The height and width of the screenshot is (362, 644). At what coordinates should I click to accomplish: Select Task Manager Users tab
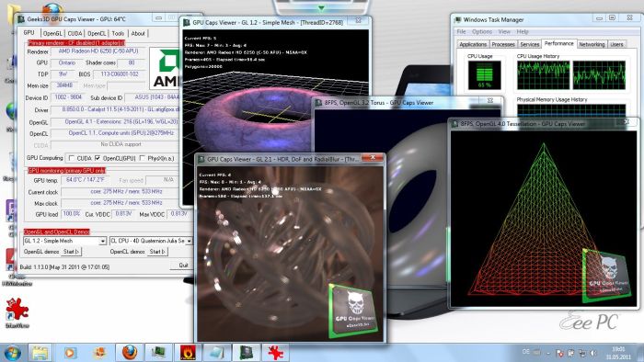tap(616, 44)
